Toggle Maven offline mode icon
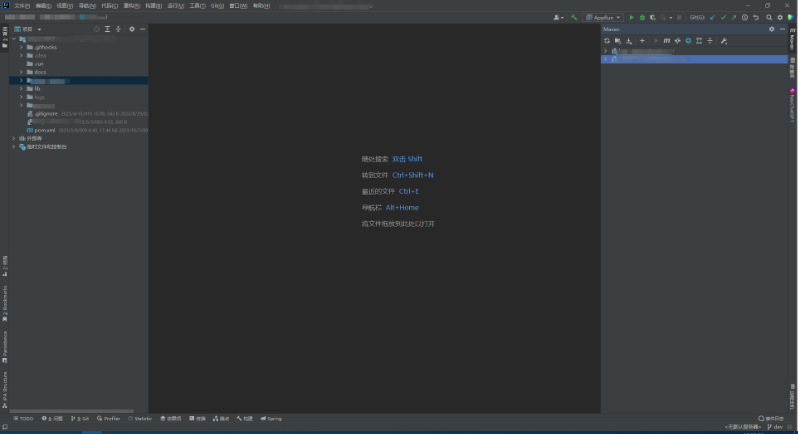This screenshot has height=434, width=798. click(x=677, y=41)
